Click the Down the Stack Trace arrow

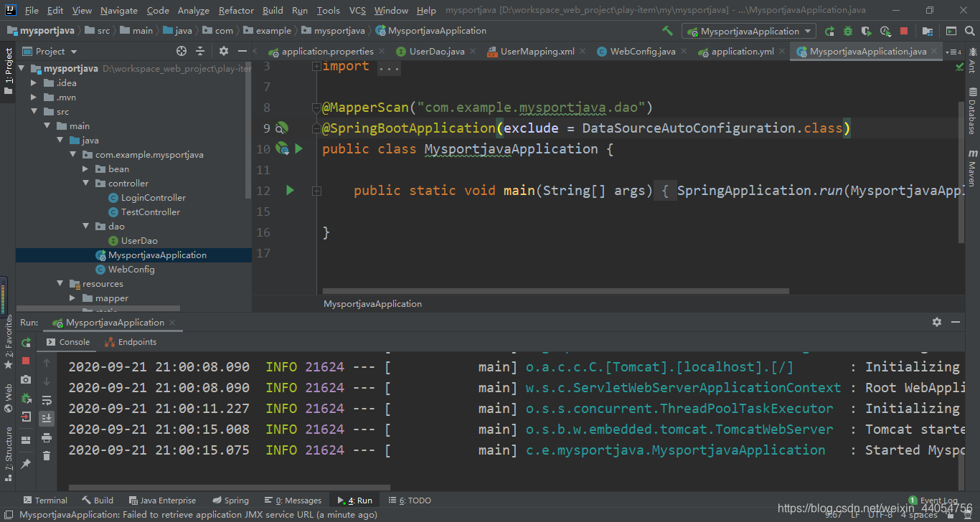tap(47, 381)
